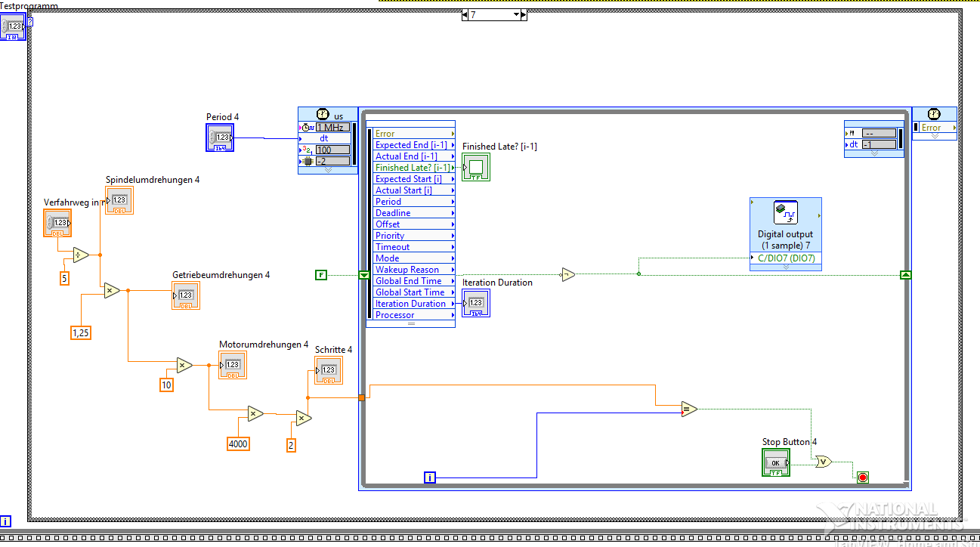Click the processor value -2 field
980x547 pixels.
pos(332,161)
